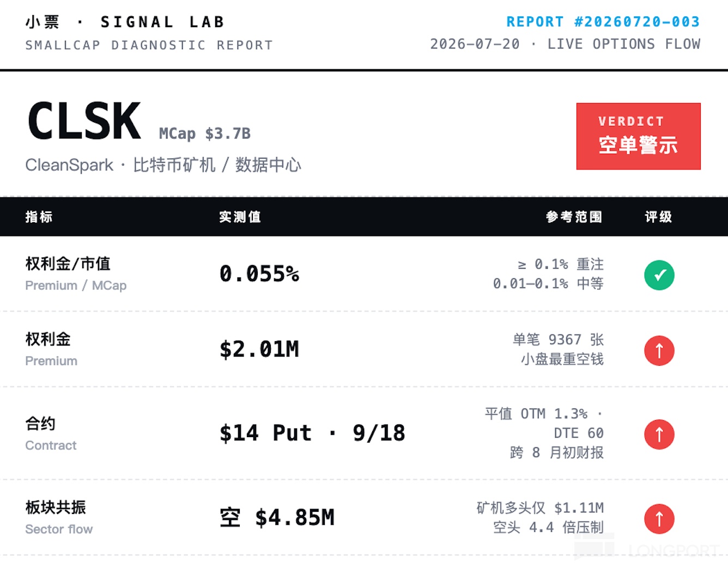Image resolution: width=728 pixels, height=569 pixels.
Task: Click the $14 Put · 9/18 contract value
Action: (312, 433)
